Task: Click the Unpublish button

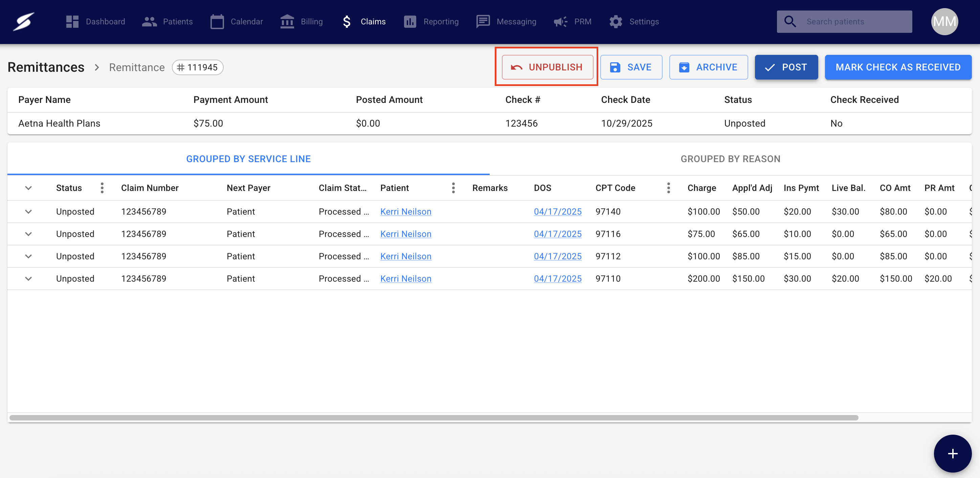Action: [547, 67]
